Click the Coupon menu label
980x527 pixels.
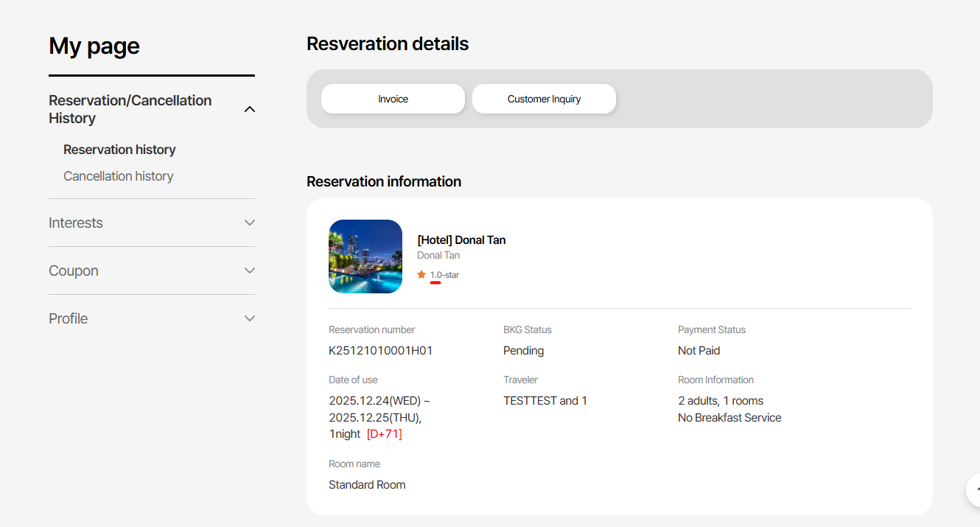click(74, 271)
